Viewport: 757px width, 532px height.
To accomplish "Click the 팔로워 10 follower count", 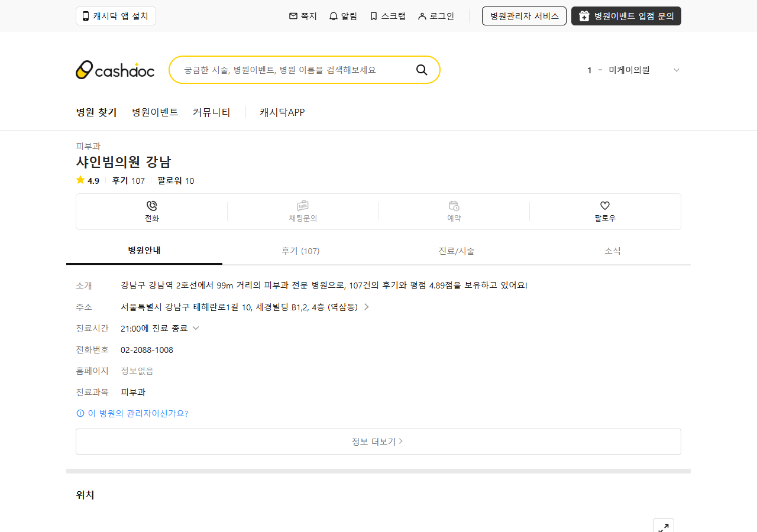I will point(176,181).
